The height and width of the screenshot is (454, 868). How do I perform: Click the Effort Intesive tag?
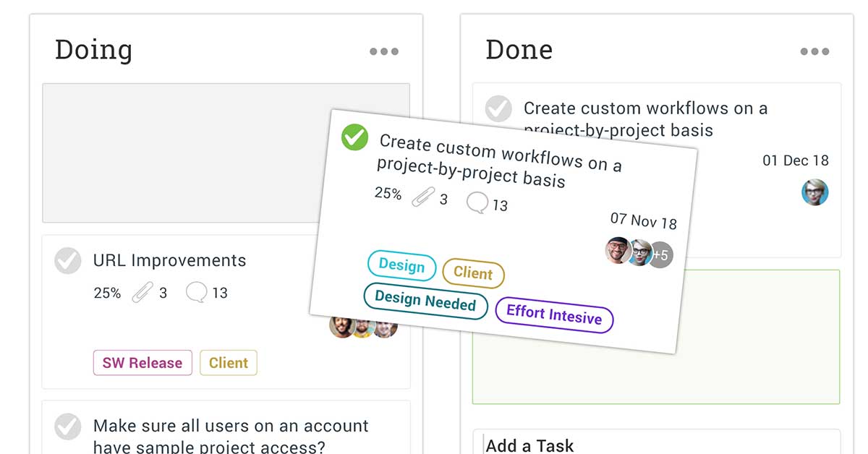pyautogui.click(x=554, y=315)
